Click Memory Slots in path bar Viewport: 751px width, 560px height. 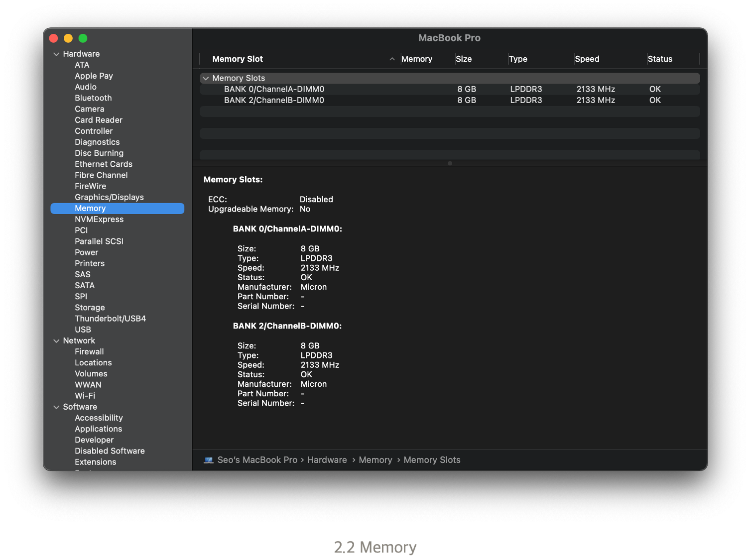click(x=432, y=460)
